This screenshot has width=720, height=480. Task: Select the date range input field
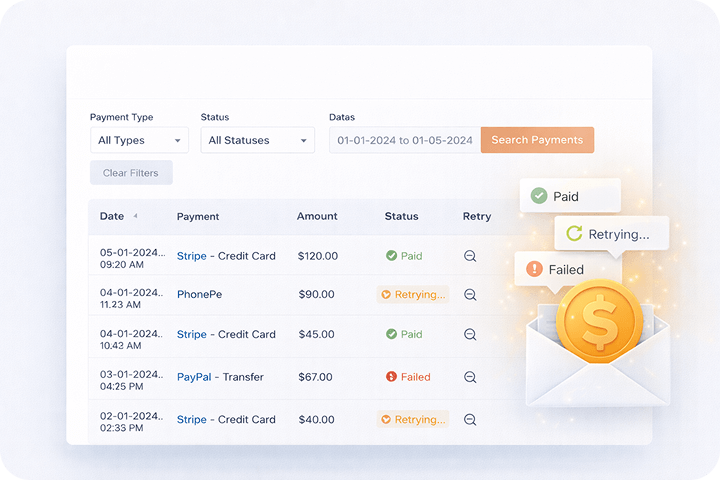pyautogui.click(x=404, y=141)
